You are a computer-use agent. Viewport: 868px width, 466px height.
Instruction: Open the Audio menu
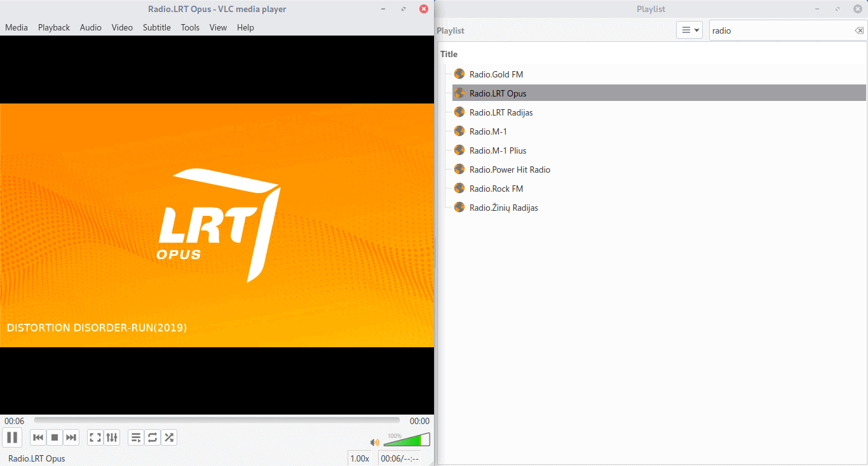91,27
